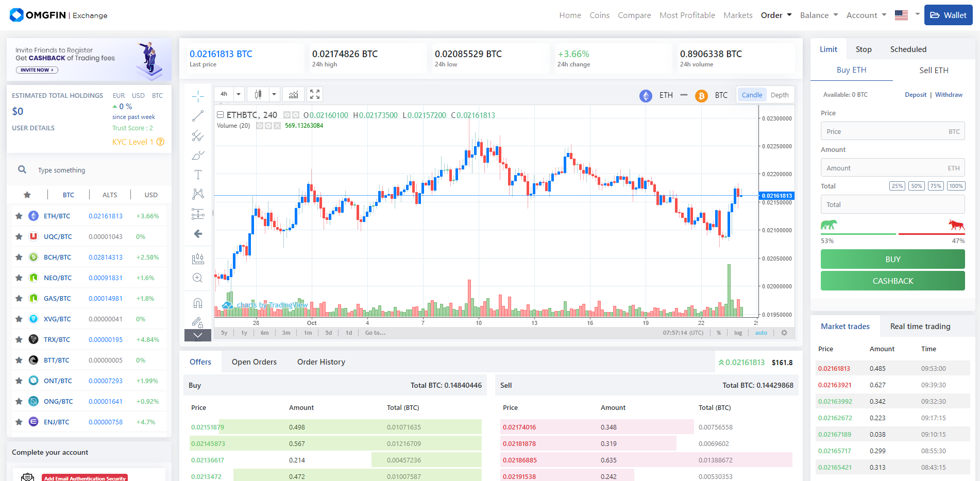Click the lock drawings pencil icon
Viewport: 980px width, 481px height.
pyautogui.click(x=198, y=322)
